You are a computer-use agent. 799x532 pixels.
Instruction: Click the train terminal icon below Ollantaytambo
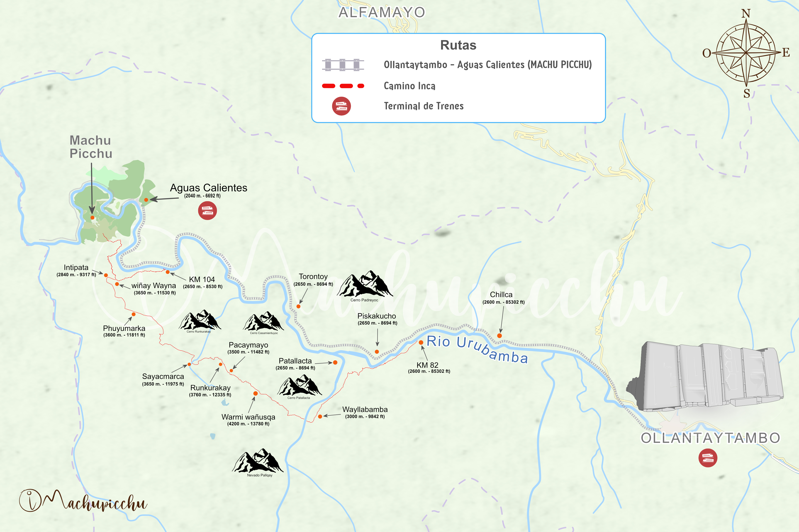point(708,458)
